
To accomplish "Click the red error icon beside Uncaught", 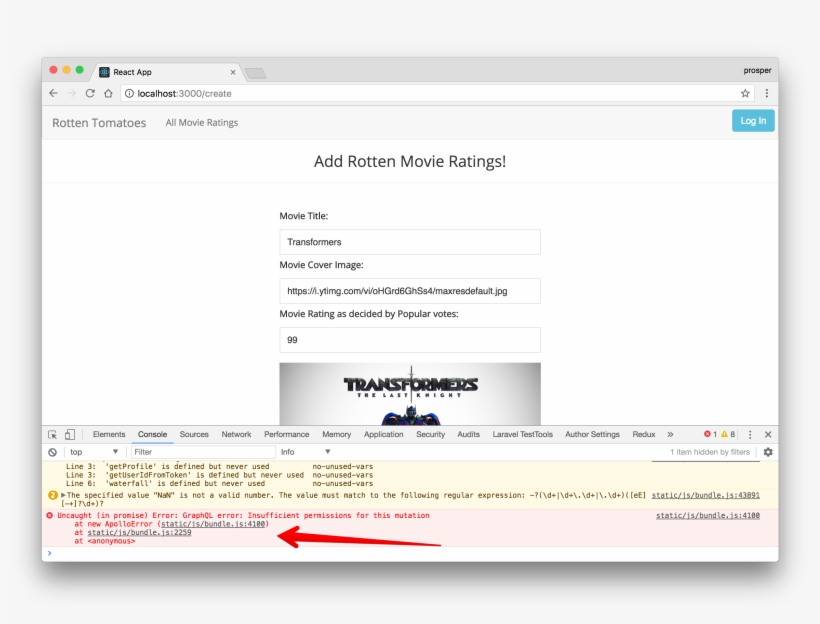I will point(50,515).
